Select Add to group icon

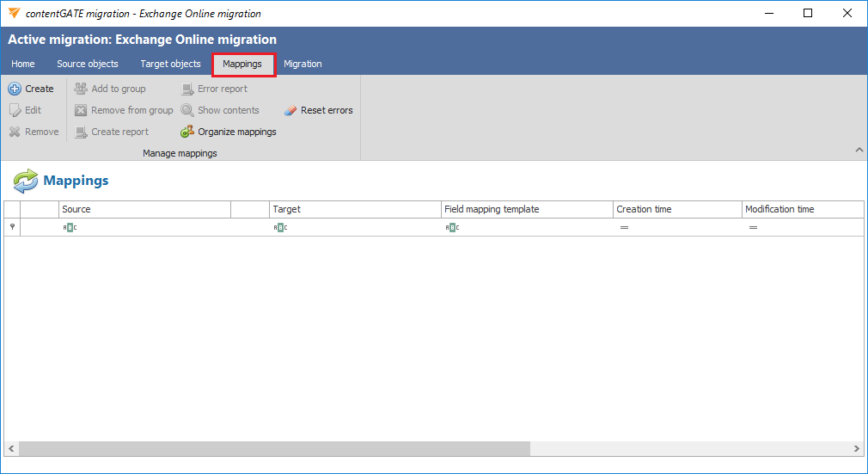[81, 89]
